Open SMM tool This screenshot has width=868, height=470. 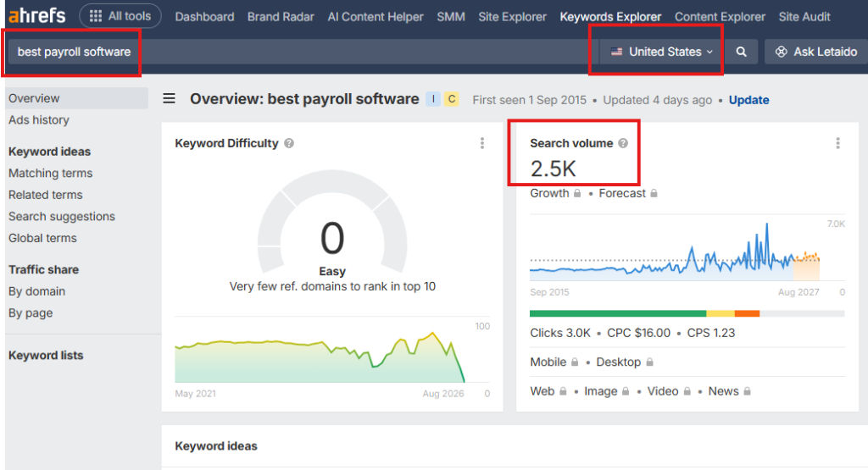tap(451, 17)
